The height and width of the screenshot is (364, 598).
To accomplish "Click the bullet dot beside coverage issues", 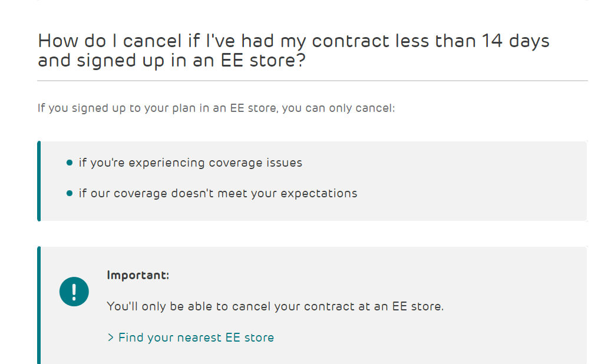I will coord(70,163).
